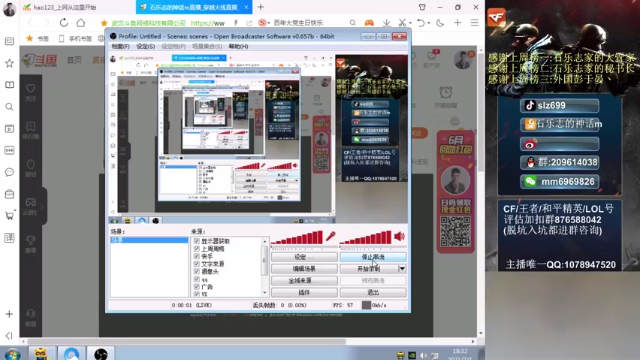Click the bookmark star in address bar
Image resolution: width=640 pixels, height=360 pixels.
(x=104, y=23)
